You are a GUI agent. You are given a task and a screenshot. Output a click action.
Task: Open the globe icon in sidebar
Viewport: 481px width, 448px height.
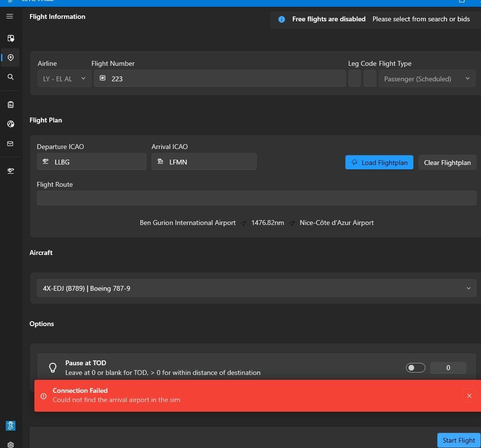pos(10,124)
